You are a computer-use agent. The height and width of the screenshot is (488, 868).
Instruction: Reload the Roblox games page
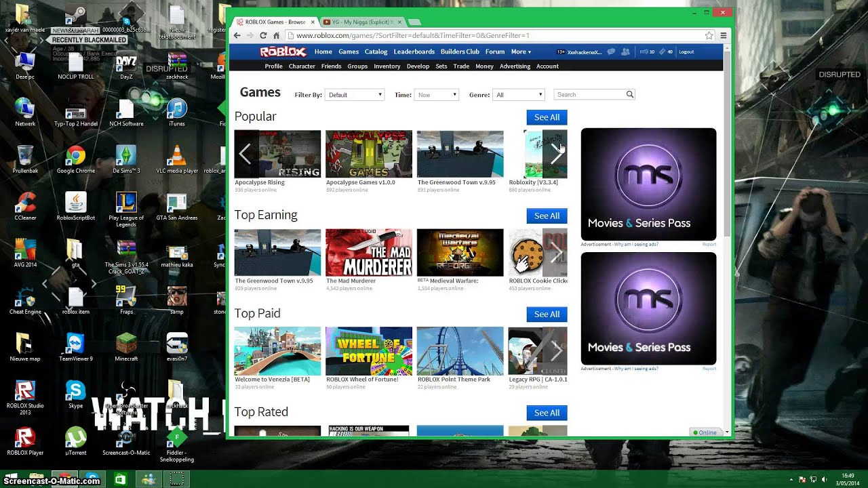coord(263,35)
